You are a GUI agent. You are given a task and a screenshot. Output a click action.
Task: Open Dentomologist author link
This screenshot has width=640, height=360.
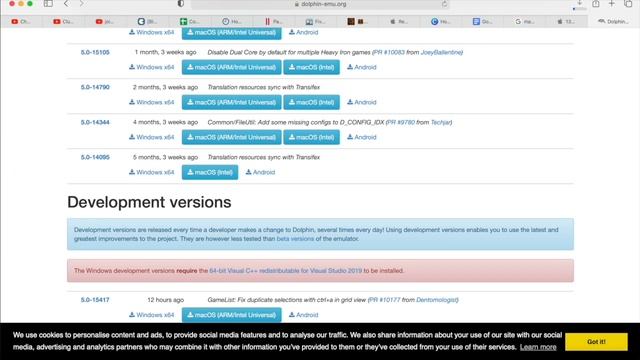click(x=437, y=300)
